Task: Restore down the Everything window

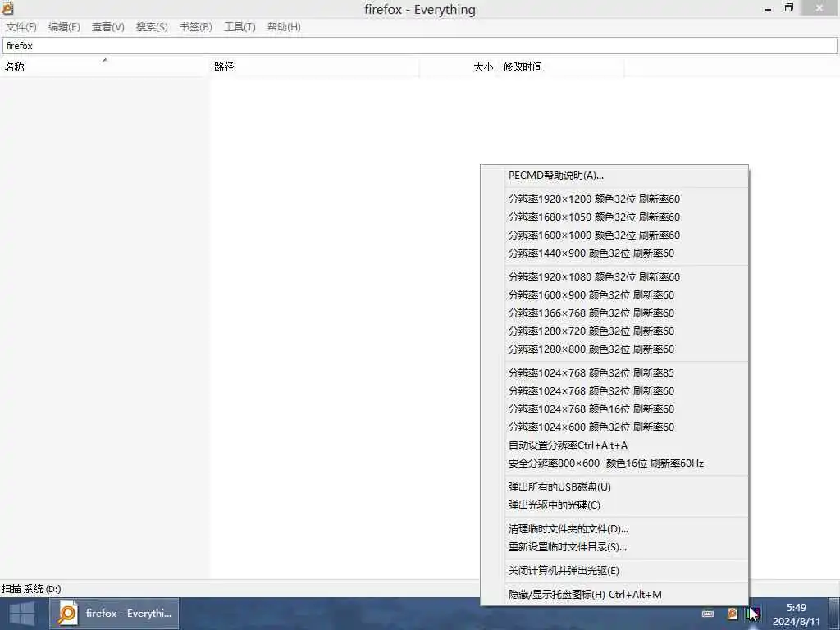Action: point(788,8)
